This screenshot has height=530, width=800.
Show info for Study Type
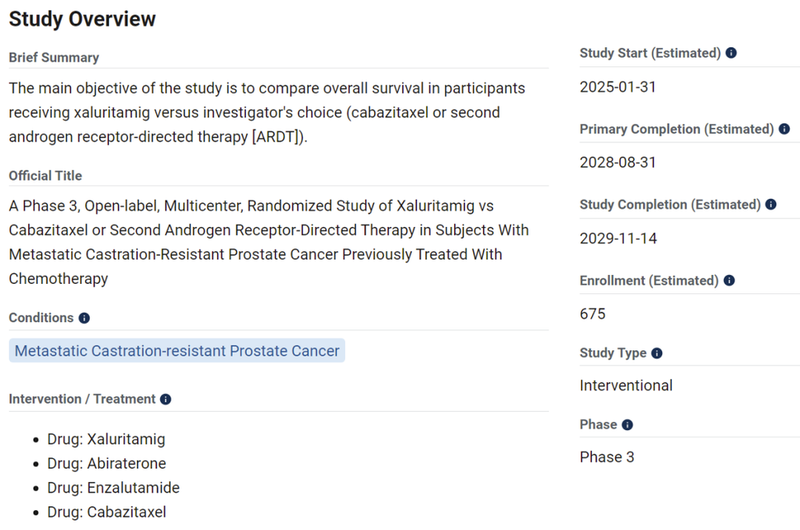(x=657, y=353)
